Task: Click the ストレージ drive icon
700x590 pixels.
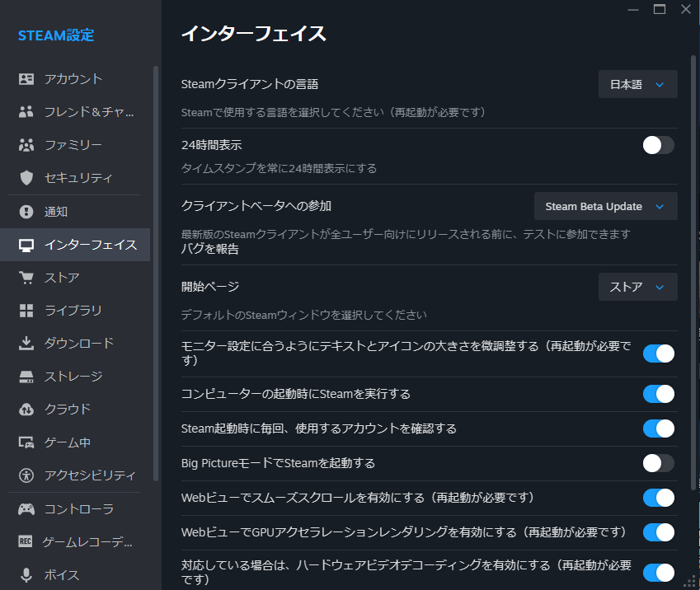Action: click(26, 377)
